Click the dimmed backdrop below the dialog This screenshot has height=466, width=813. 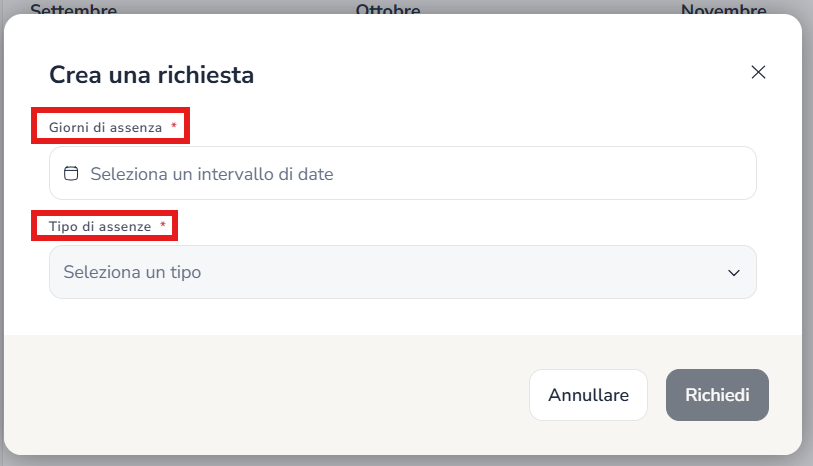[400, 461]
